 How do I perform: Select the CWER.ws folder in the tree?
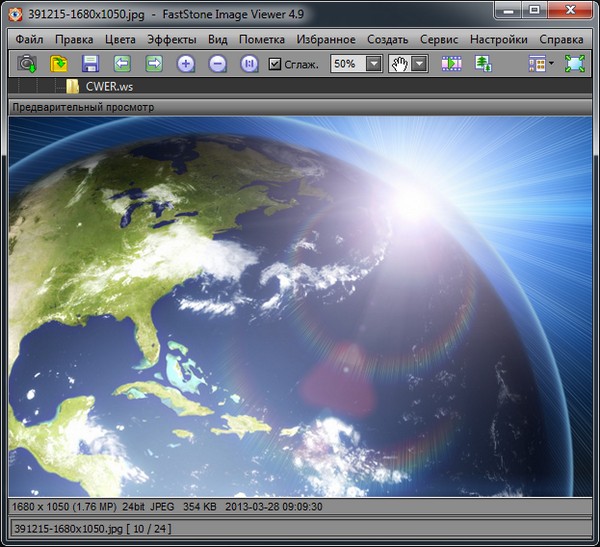pyautogui.click(x=108, y=87)
